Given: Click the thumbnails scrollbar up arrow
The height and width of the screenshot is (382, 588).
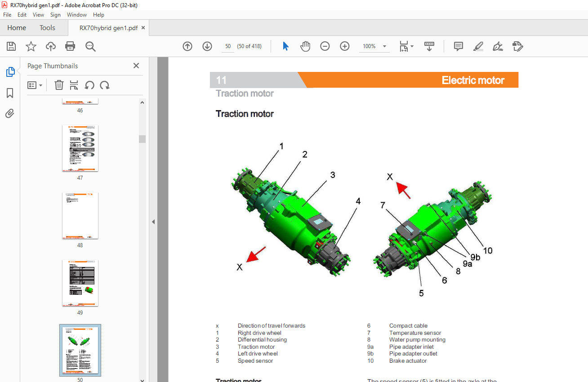Looking at the screenshot, I should [x=142, y=102].
